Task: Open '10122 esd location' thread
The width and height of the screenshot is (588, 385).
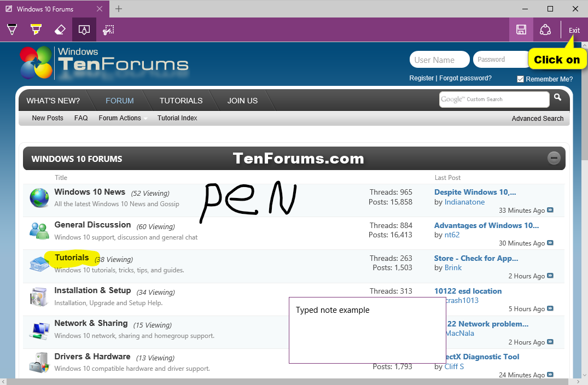Action: (x=468, y=291)
